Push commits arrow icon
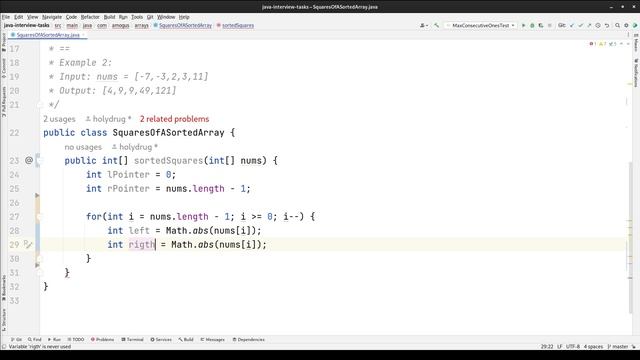Image resolution: width=640 pixels, height=360 pixels. coord(589,25)
